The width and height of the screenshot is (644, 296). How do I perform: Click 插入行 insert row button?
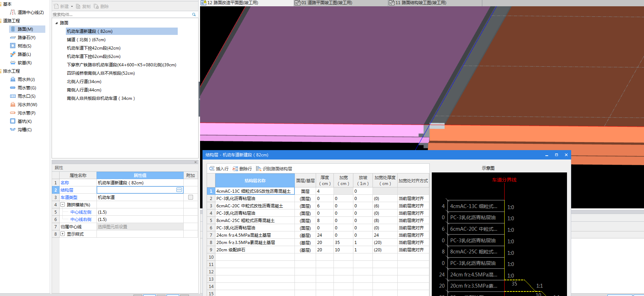click(x=219, y=169)
